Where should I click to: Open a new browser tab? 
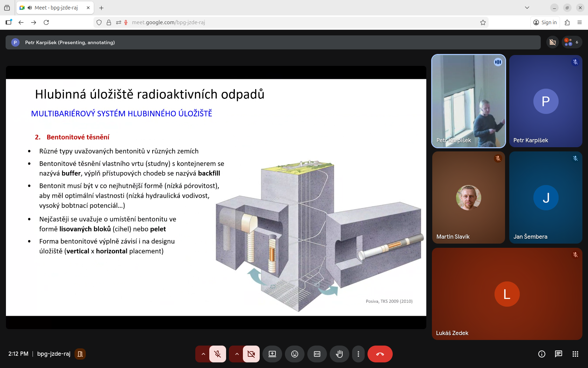101,8
